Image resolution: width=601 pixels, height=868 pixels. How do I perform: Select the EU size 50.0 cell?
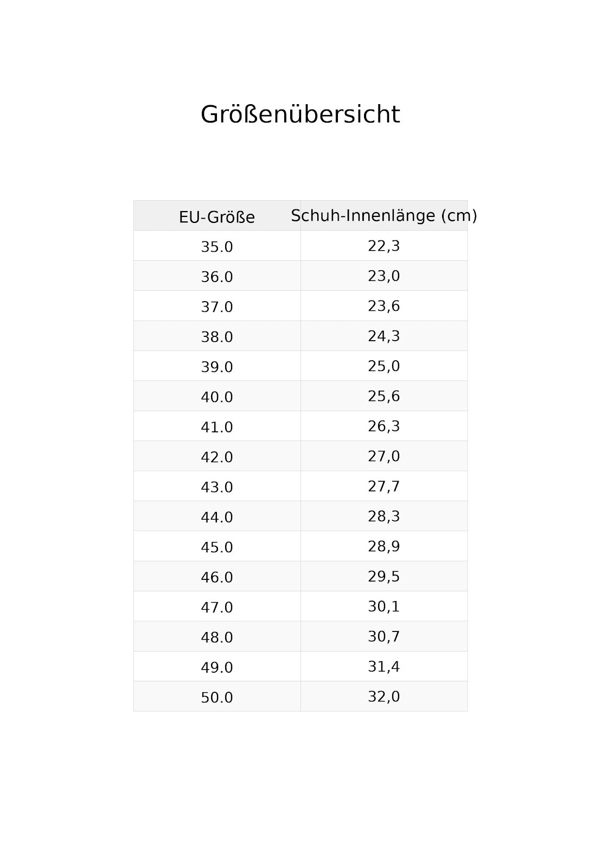[x=217, y=697]
